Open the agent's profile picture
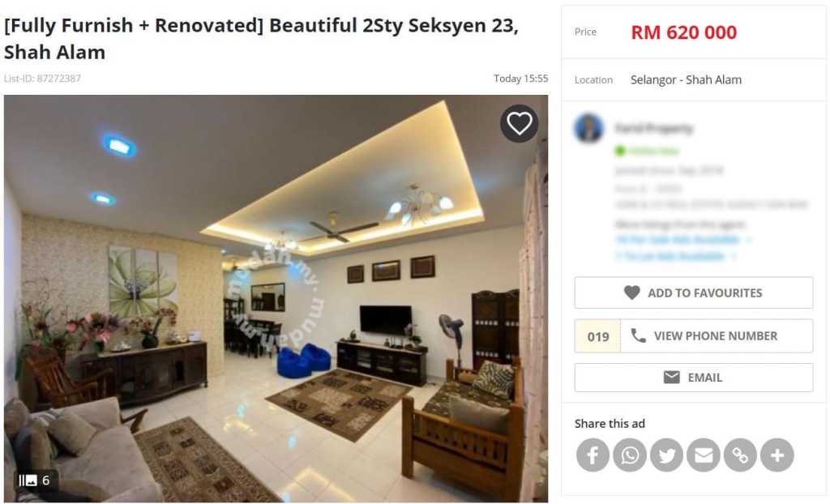 (588, 127)
